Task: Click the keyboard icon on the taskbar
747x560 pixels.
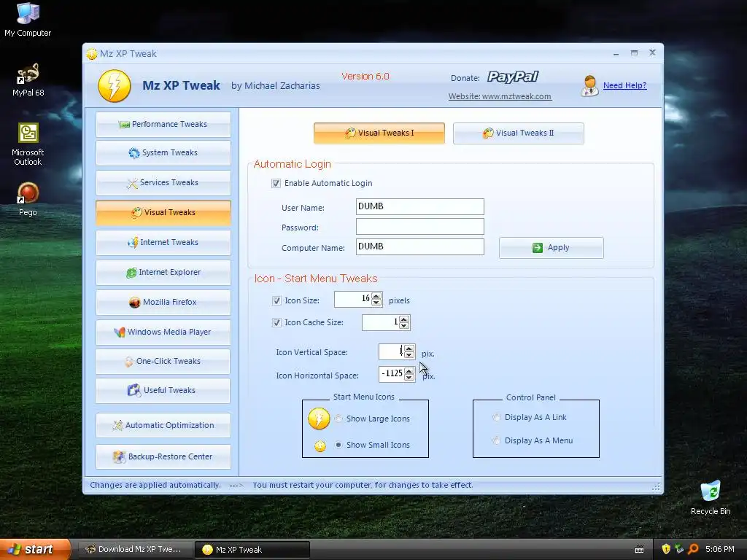Action: click(x=639, y=550)
